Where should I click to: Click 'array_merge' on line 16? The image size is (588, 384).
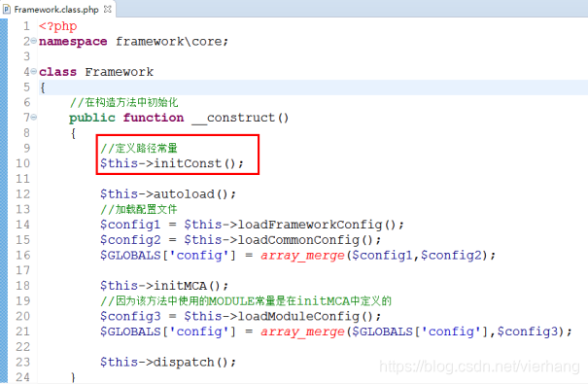pos(302,256)
